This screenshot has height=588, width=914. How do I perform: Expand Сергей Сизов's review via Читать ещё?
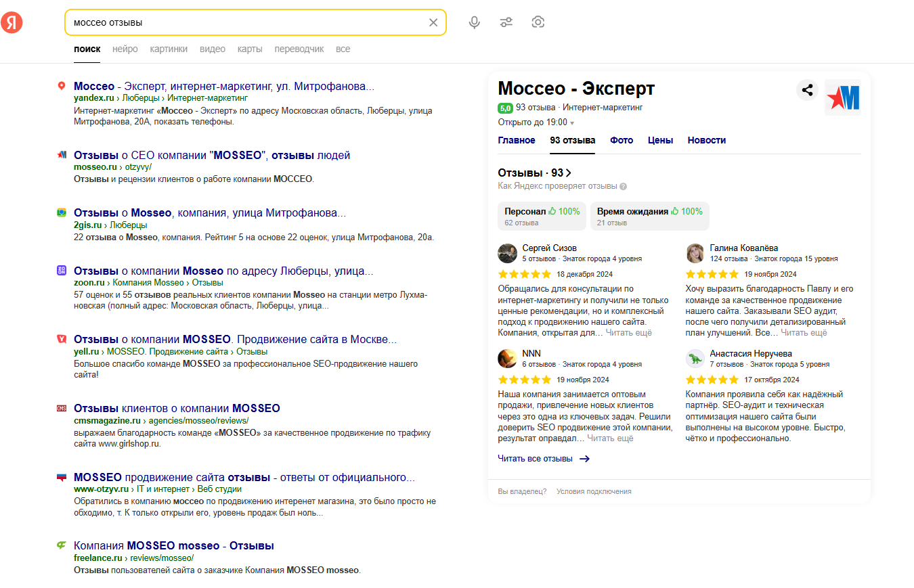[629, 333]
